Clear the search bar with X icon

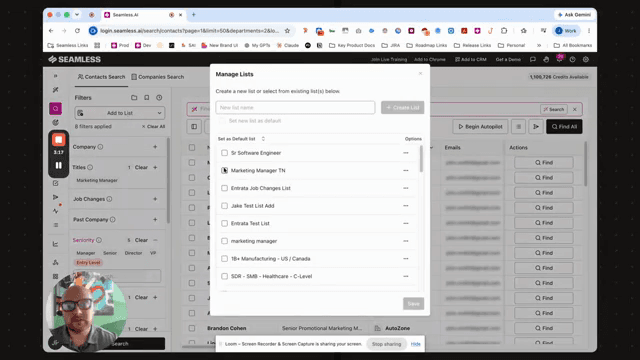[575, 109]
